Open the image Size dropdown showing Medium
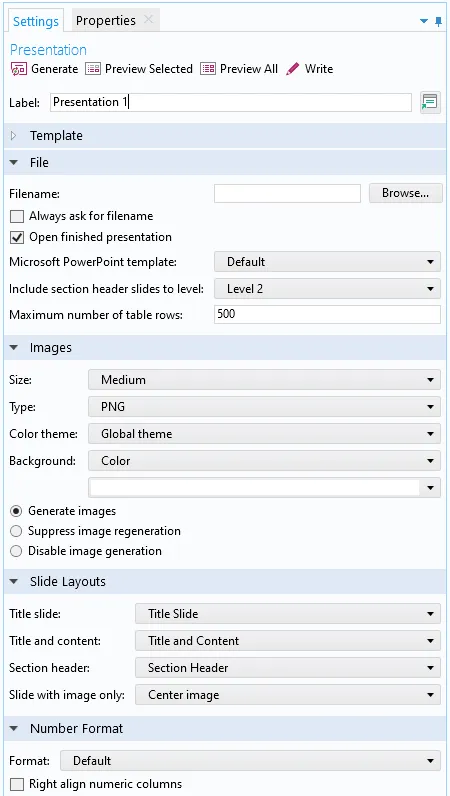The height and width of the screenshot is (796, 450). point(264,380)
